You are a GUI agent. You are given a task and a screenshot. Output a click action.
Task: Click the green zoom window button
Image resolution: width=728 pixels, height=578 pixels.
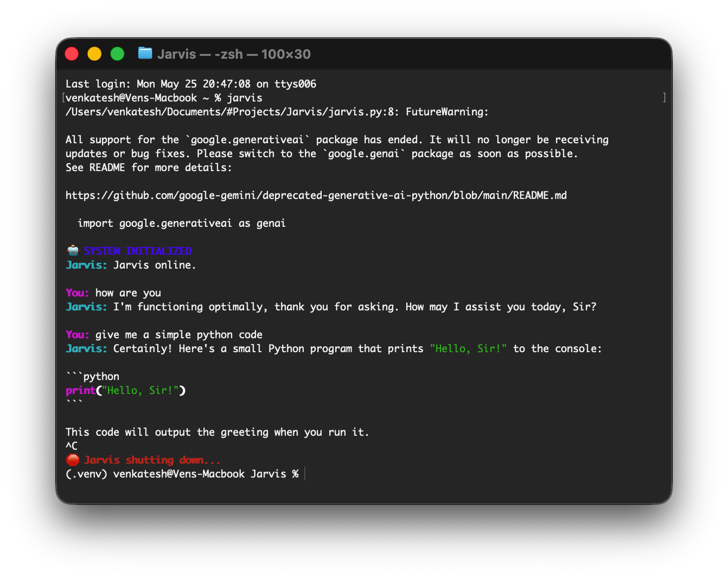[117, 54]
